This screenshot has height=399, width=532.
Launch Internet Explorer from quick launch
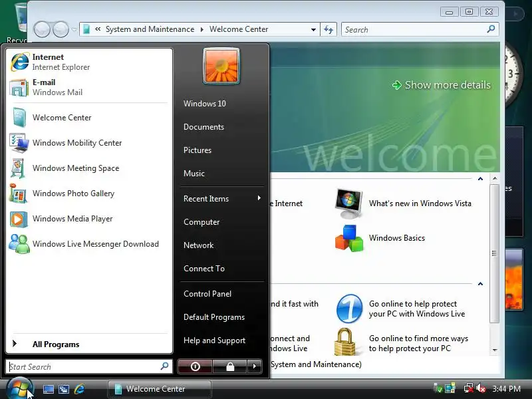click(x=79, y=389)
